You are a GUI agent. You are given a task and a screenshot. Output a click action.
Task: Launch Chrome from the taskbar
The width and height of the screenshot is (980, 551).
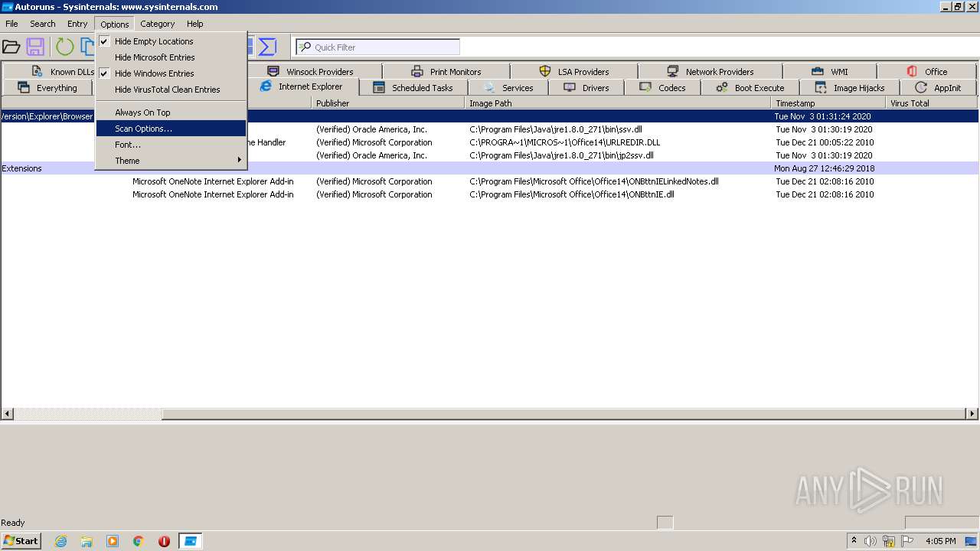pyautogui.click(x=139, y=541)
